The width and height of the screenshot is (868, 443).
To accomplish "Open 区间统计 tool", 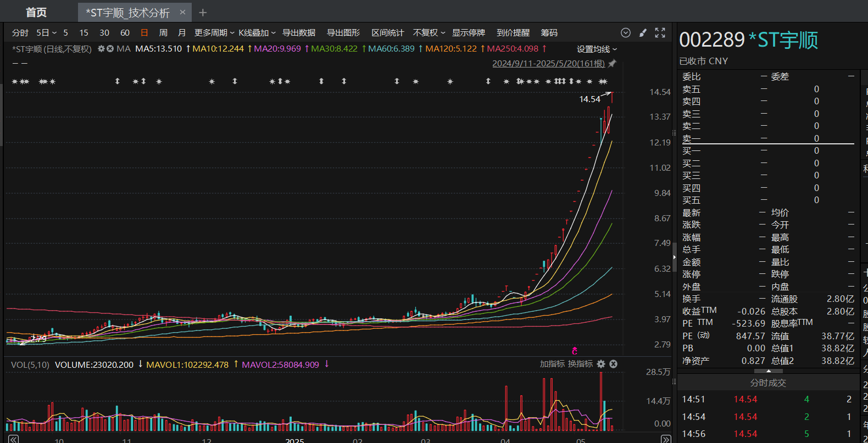I will (388, 33).
